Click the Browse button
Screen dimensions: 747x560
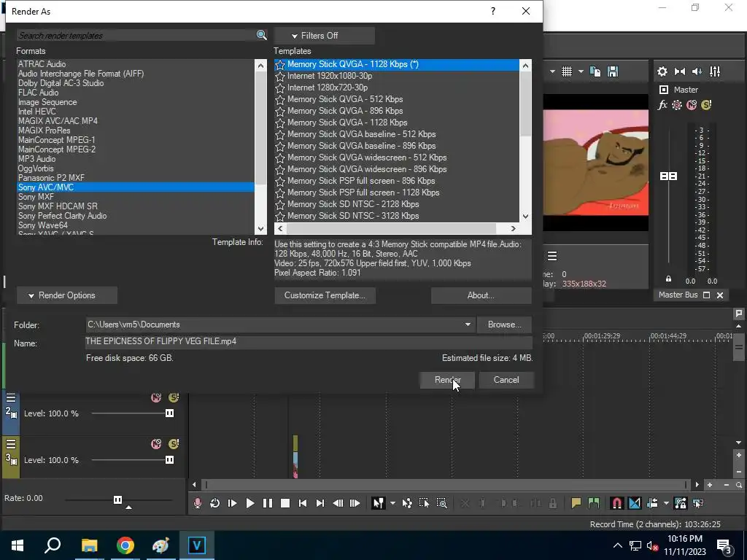click(504, 324)
